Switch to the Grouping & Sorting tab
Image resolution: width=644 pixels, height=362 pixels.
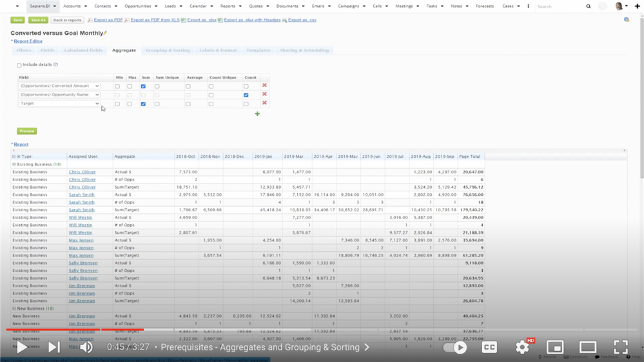point(168,50)
